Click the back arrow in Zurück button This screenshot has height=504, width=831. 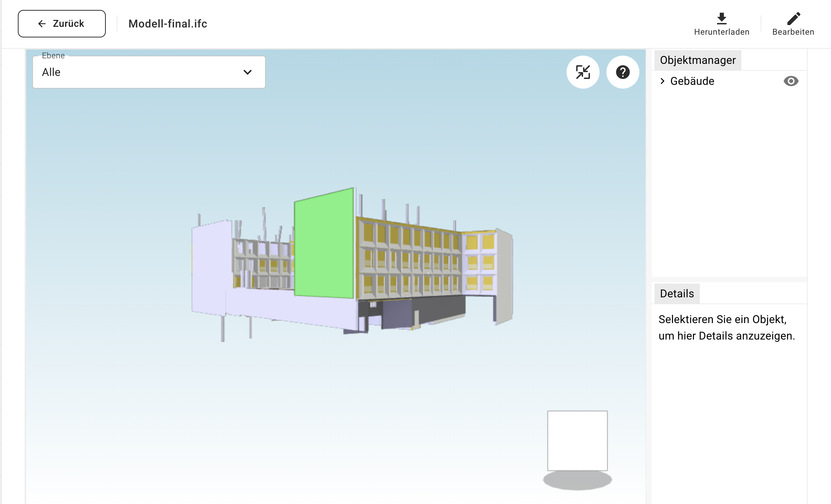[42, 24]
